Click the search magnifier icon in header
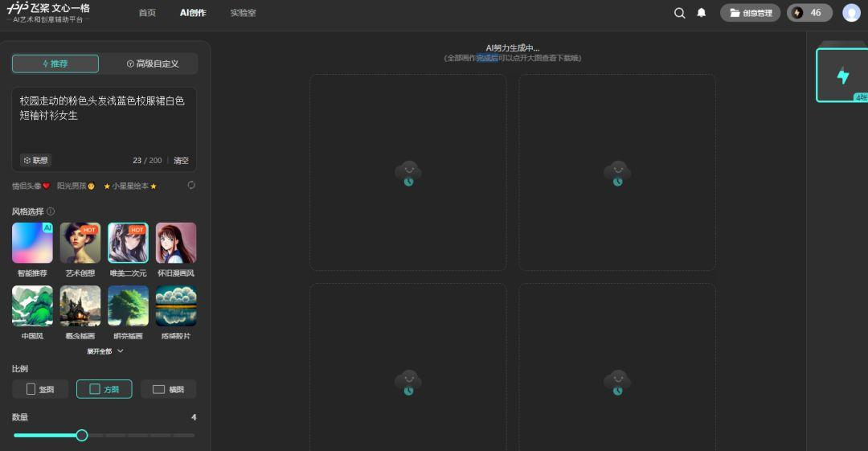The image size is (868, 451). click(x=680, y=13)
